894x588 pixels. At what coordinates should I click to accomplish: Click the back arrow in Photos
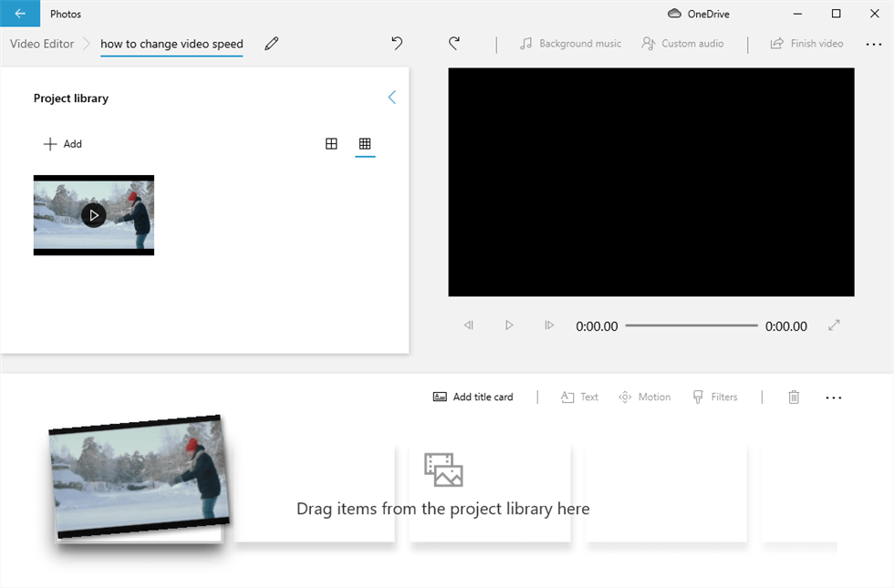click(20, 13)
